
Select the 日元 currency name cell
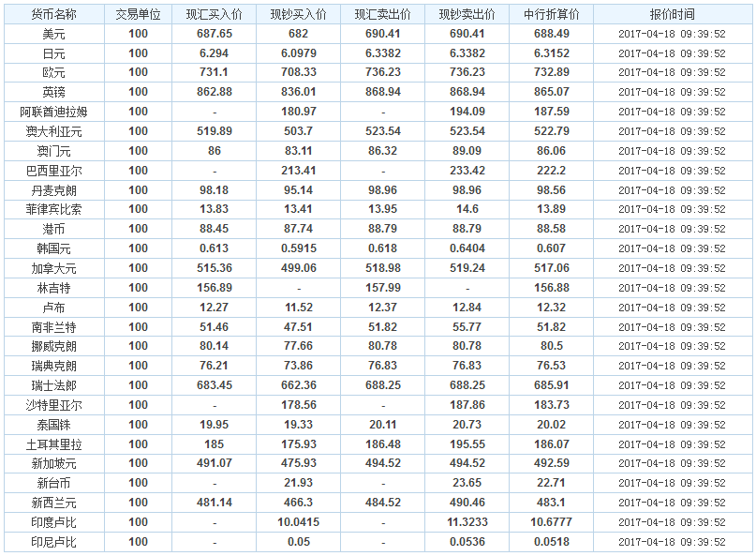(54, 53)
